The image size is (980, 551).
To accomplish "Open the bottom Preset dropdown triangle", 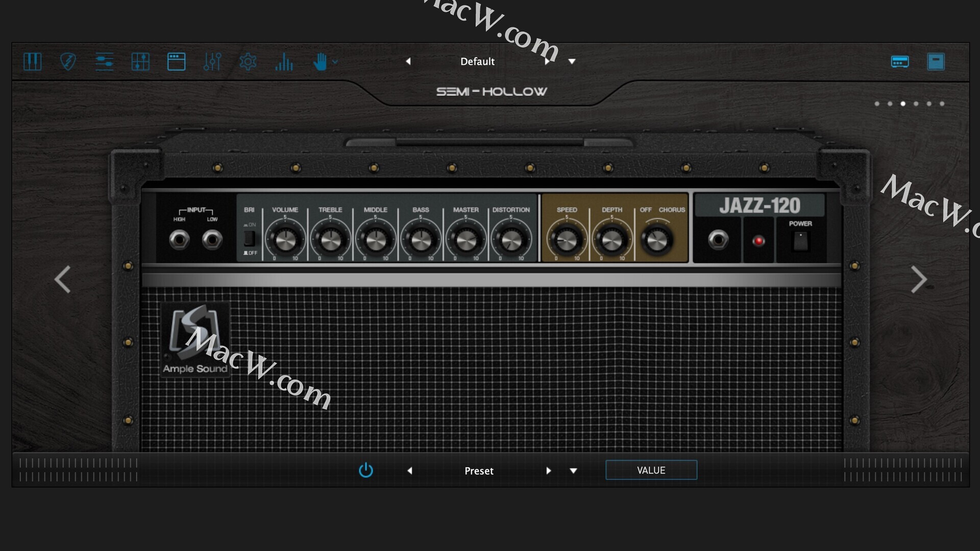I will (x=574, y=471).
